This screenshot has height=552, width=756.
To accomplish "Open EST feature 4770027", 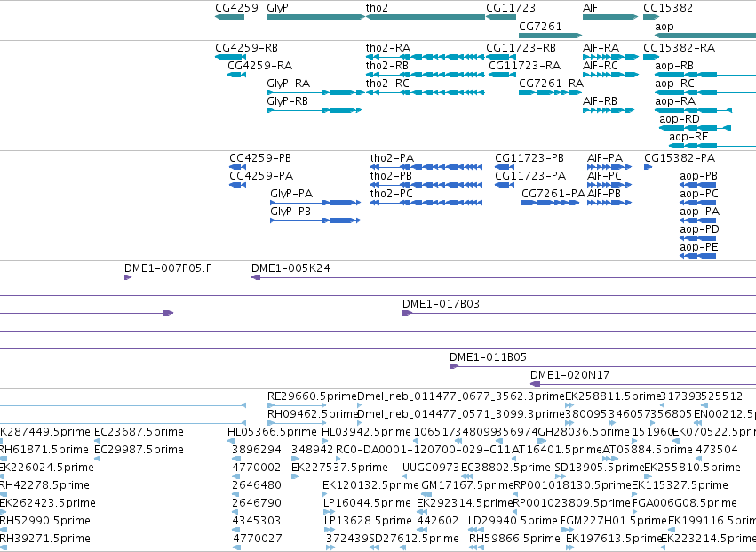I will pyautogui.click(x=258, y=539).
